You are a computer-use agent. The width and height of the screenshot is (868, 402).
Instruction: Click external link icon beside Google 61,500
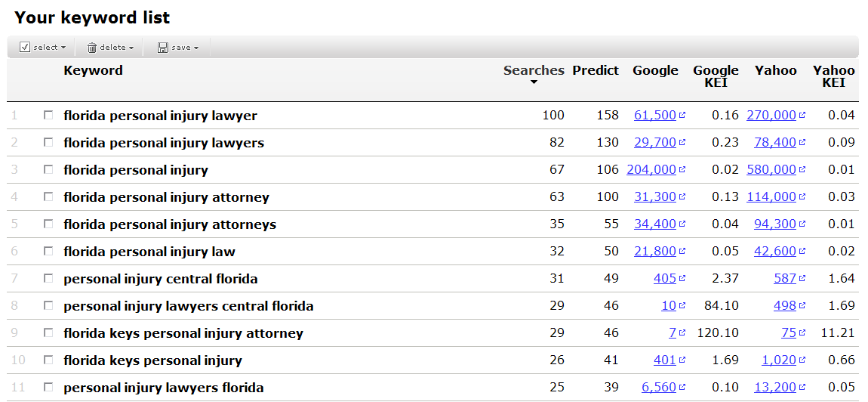(x=682, y=116)
